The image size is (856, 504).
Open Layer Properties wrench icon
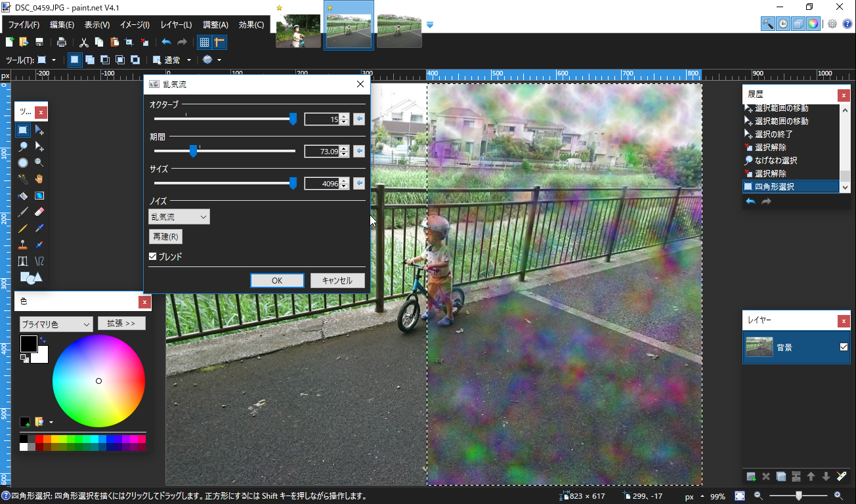click(x=842, y=476)
